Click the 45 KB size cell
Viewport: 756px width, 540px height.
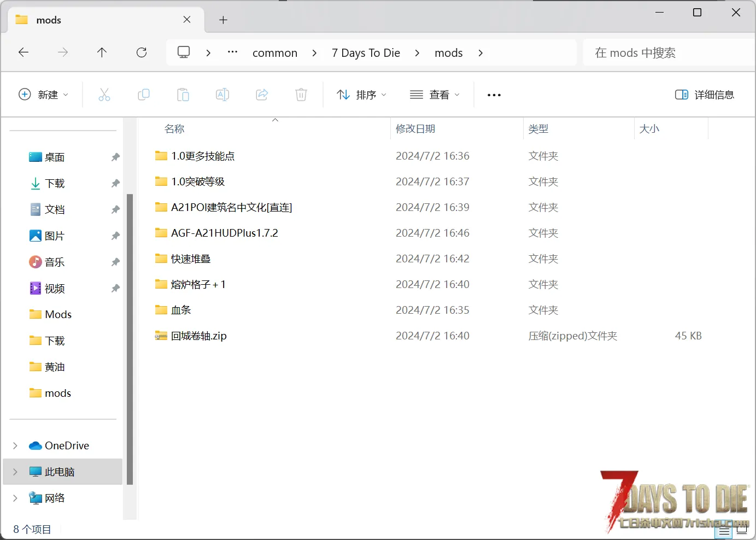pyautogui.click(x=688, y=336)
